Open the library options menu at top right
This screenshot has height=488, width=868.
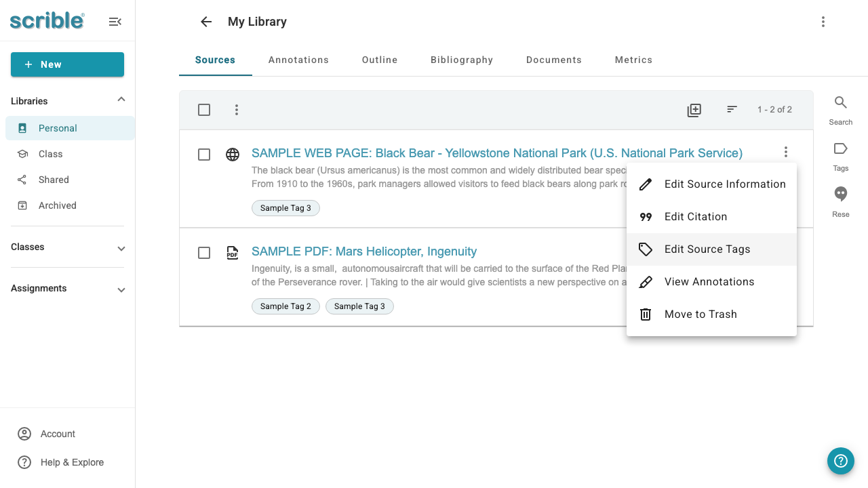pyautogui.click(x=823, y=22)
